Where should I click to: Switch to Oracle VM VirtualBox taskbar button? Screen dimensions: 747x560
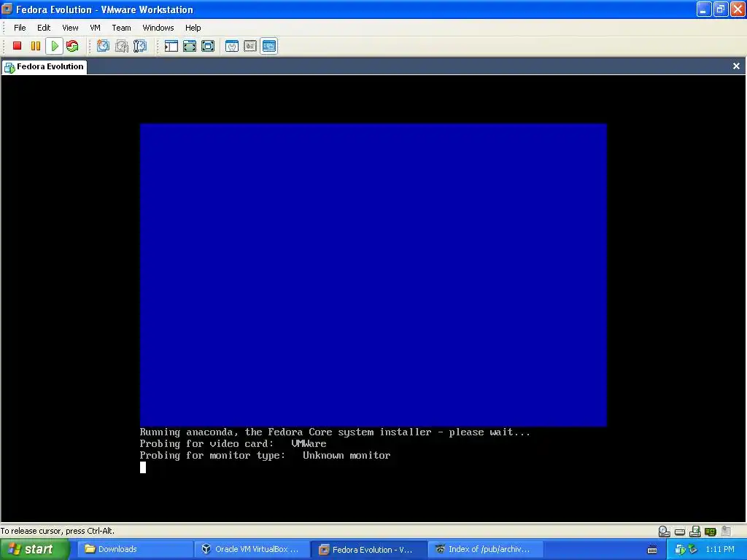[x=252, y=550]
